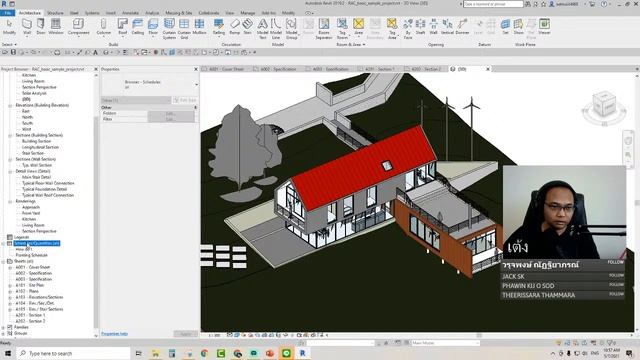This screenshot has height=360, width=640.
Task: Follow the JACK SK user
Action: pos(616,276)
